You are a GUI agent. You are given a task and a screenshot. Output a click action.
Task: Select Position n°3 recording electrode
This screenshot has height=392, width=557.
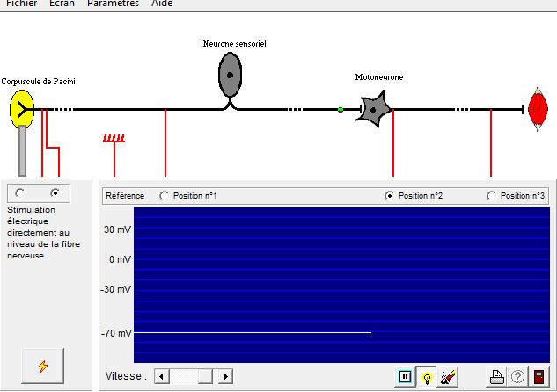pyautogui.click(x=516, y=196)
